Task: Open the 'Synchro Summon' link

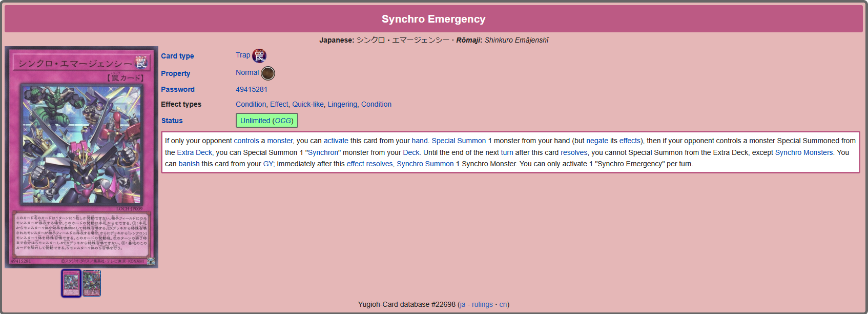Action: click(425, 164)
